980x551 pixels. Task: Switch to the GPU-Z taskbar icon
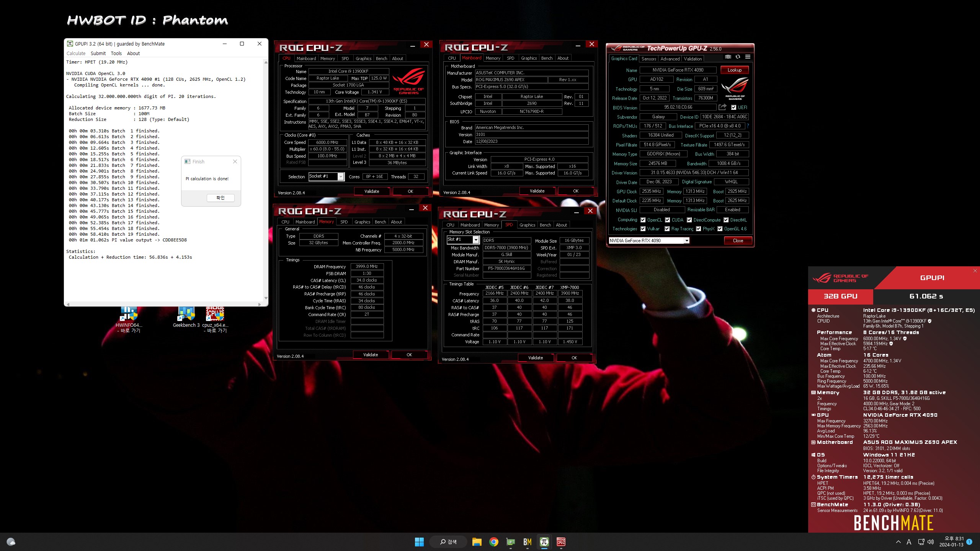pyautogui.click(x=511, y=542)
